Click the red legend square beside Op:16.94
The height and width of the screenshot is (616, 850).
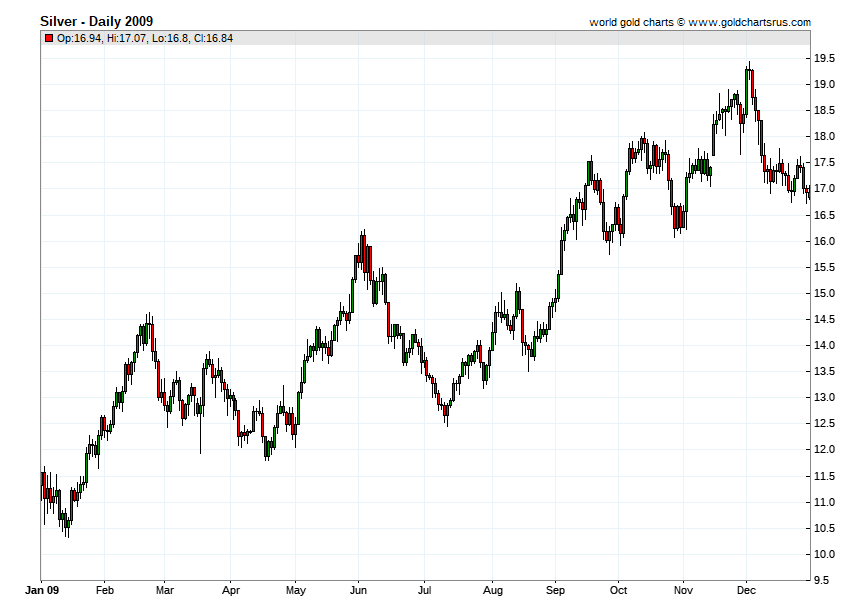coord(49,38)
